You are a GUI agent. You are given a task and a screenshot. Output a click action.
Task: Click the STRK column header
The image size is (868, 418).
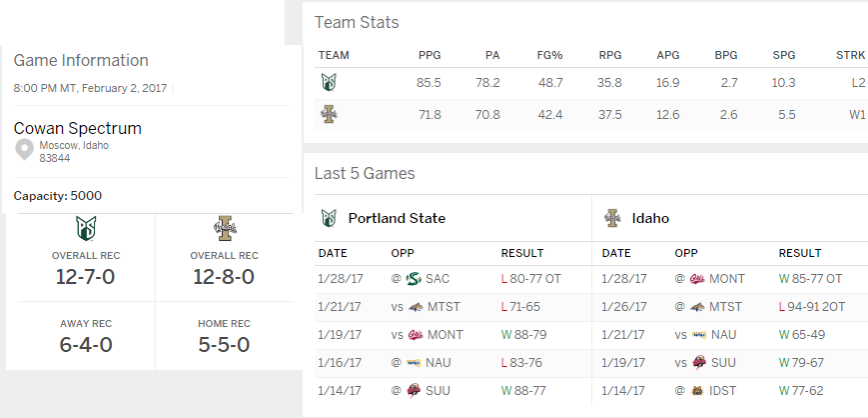pyautogui.click(x=850, y=55)
